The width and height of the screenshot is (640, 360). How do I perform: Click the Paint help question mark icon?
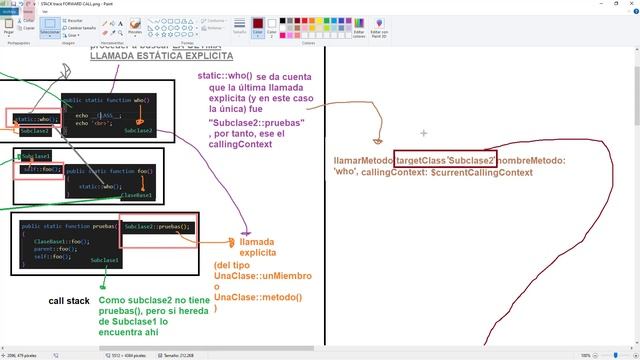tap(636, 11)
